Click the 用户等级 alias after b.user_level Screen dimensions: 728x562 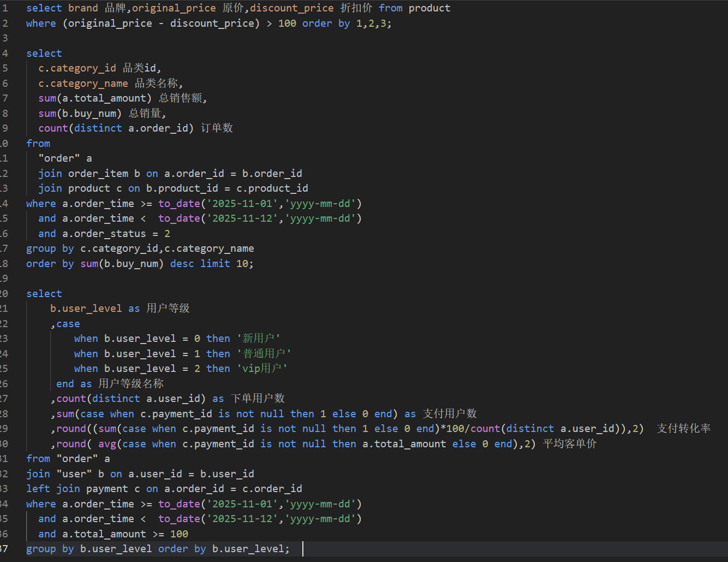tap(168, 309)
